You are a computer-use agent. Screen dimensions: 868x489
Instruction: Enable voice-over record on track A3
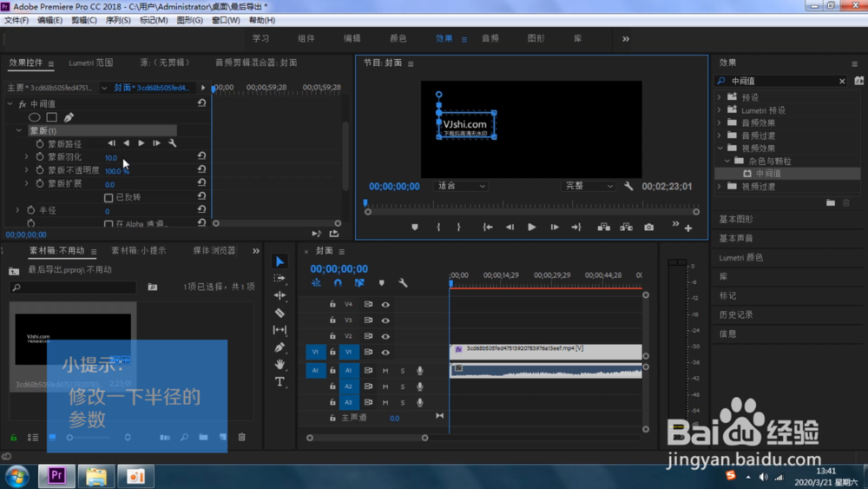(x=419, y=403)
